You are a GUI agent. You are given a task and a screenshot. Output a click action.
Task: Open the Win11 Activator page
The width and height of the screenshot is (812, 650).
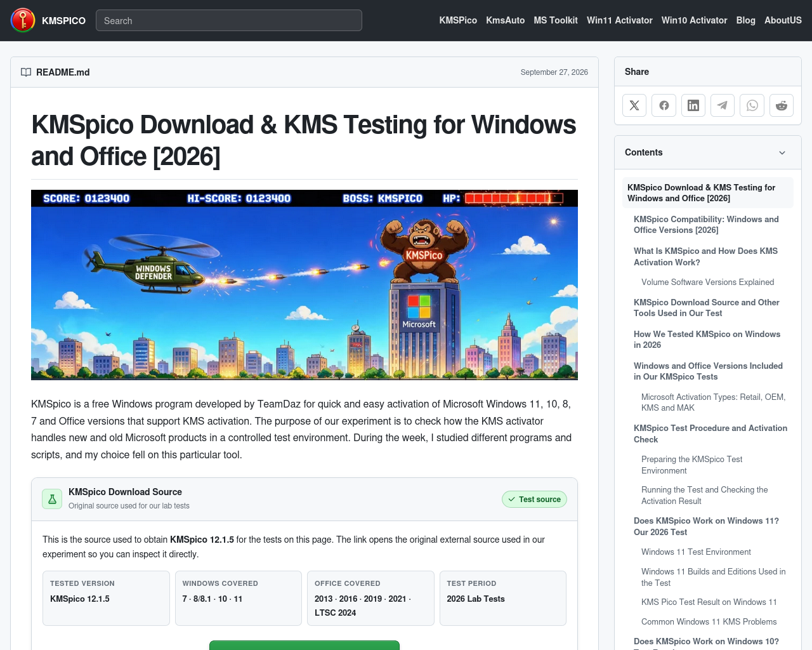tap(620, 20)
